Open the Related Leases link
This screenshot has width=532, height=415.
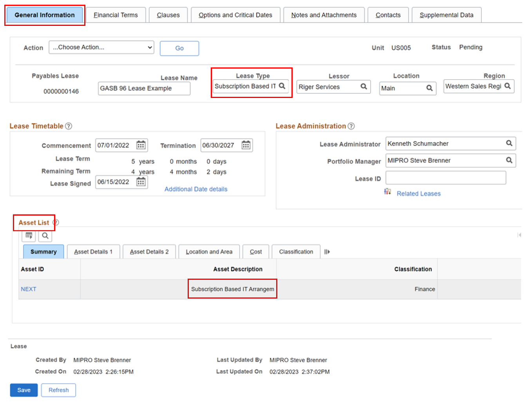(x=419, y=194)
